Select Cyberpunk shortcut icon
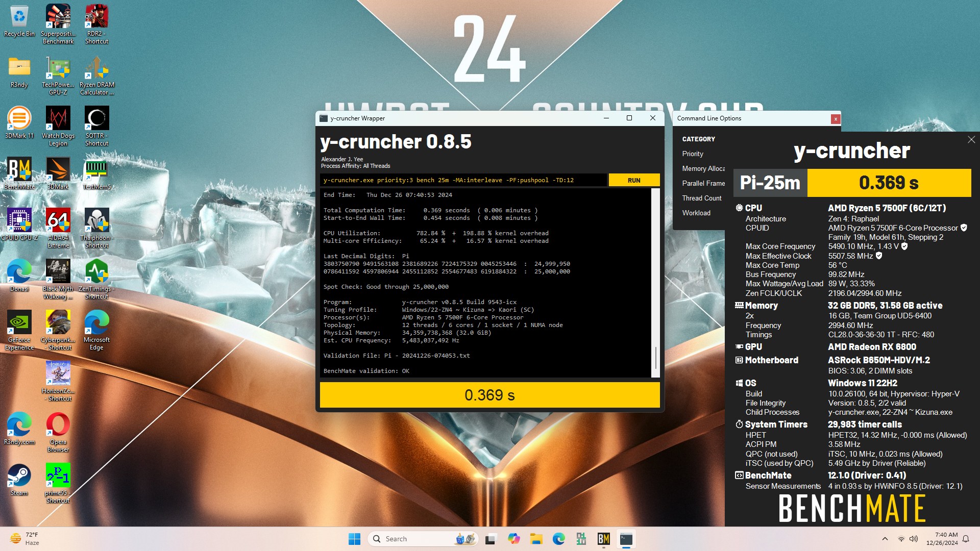Image resolution: width=980 pixels, height=551 pixels. click(58, 330)
